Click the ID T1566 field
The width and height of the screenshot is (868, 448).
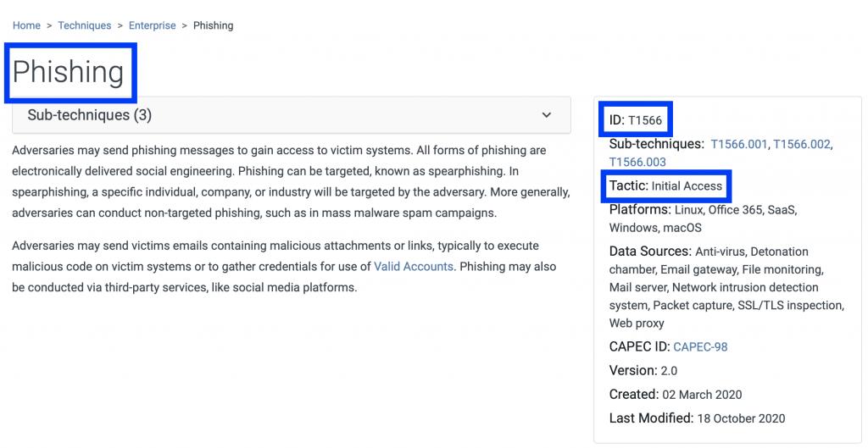(x=636, y=119)
